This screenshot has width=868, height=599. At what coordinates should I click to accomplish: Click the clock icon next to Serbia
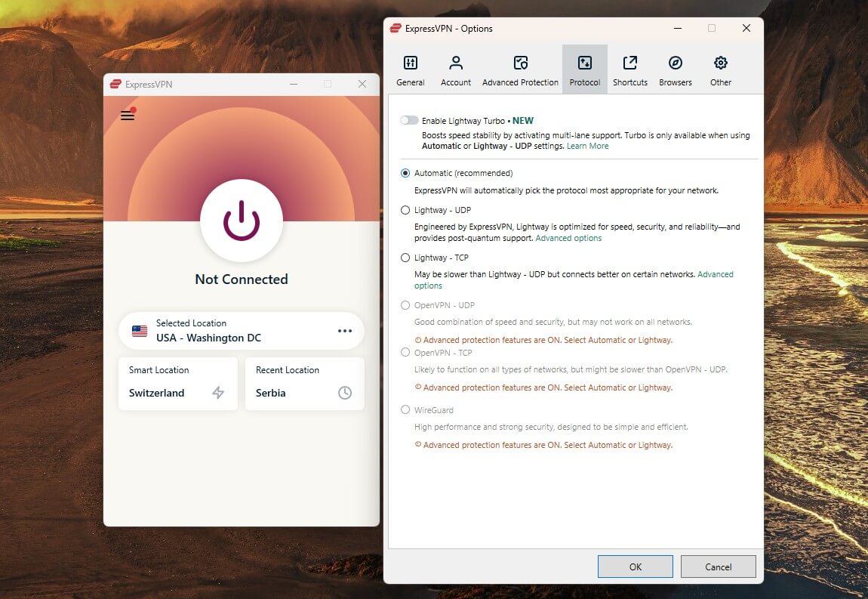point(345,393)
